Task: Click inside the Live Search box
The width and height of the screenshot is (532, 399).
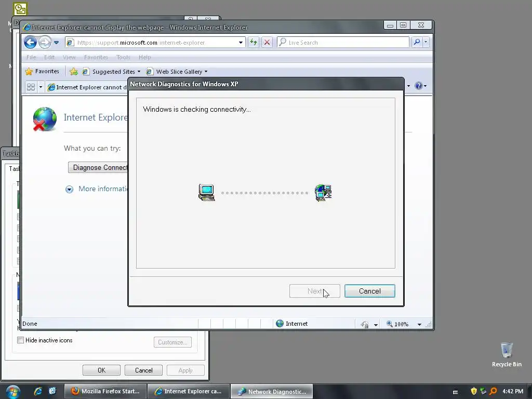Action: pyautogui.click(x=343, y=43)
